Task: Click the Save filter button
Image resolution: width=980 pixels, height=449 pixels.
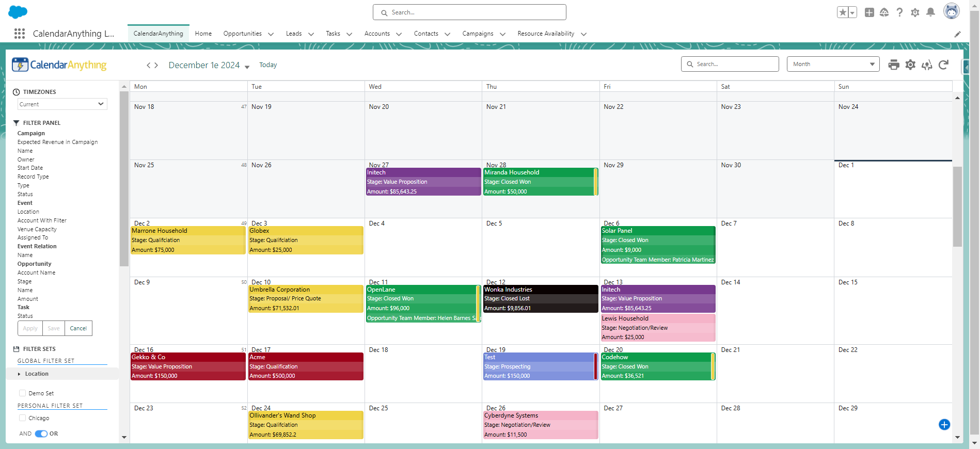Action: point(54,328)
